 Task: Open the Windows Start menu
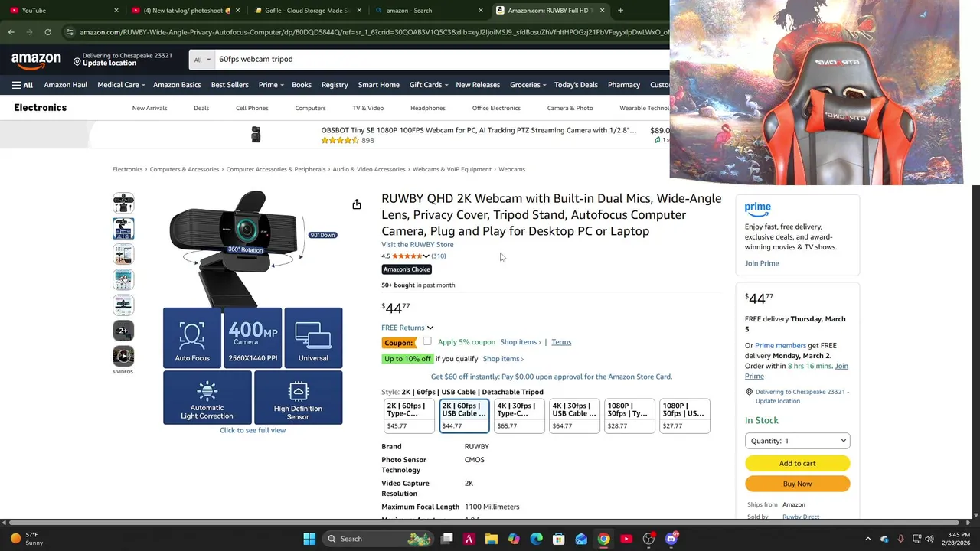309,539
